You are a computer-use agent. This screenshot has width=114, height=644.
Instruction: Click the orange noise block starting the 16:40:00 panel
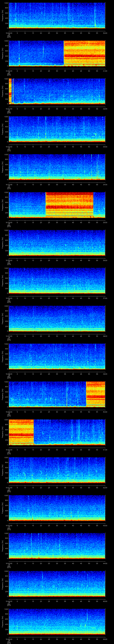pos(21,432)
